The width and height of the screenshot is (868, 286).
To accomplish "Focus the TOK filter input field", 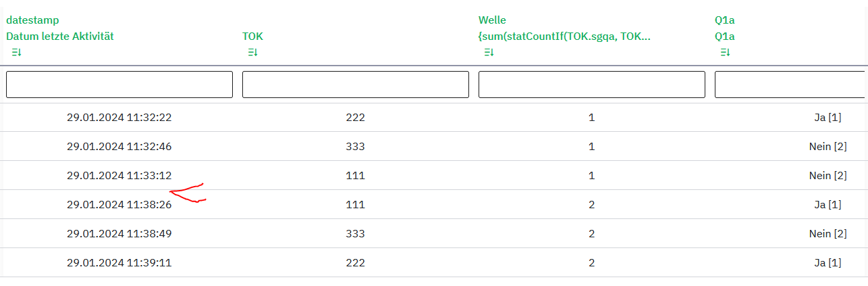I will (x=356, y=85).
